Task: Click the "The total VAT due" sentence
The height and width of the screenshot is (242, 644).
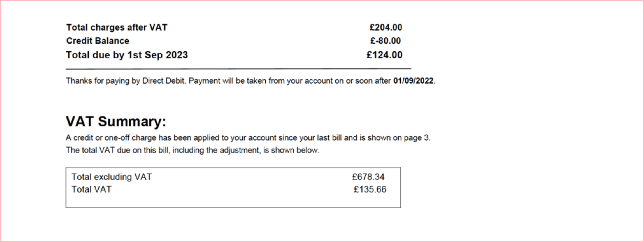Action: [102, 150]
